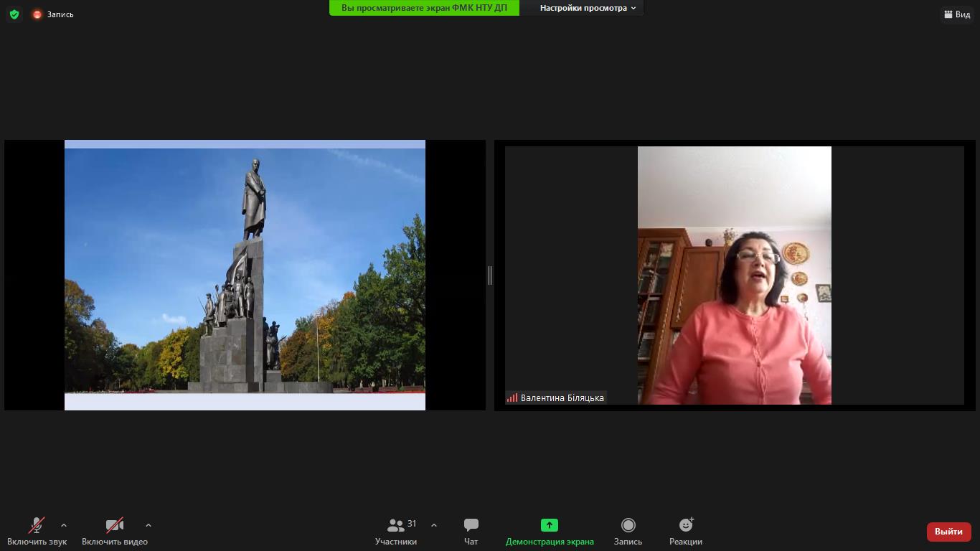
Task: Unmute microphone with Включить звук
Action: [37, 526]
